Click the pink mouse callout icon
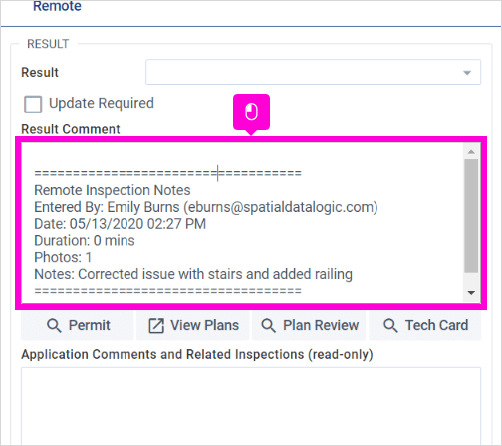Image resolution: width=502 pixels, height=446 pixels. click(x=251, y=112)
